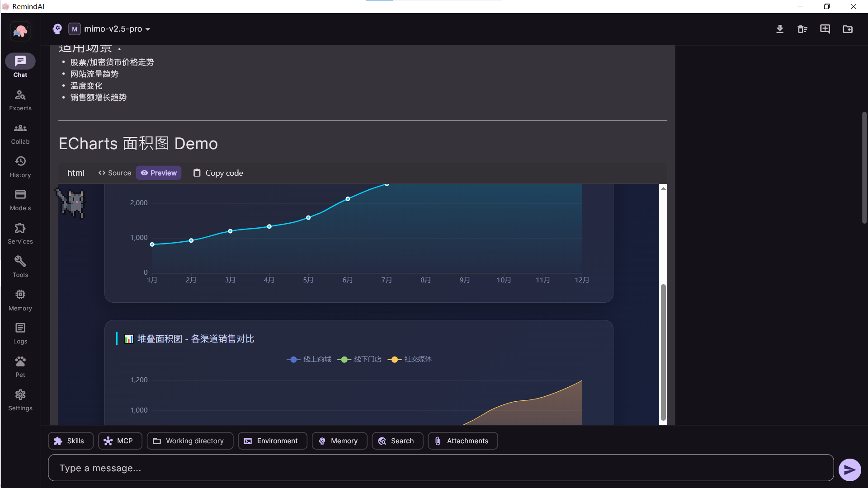Open the Chat section in sidebar
Screen dimensions: 868x488
tap(20, 66)
